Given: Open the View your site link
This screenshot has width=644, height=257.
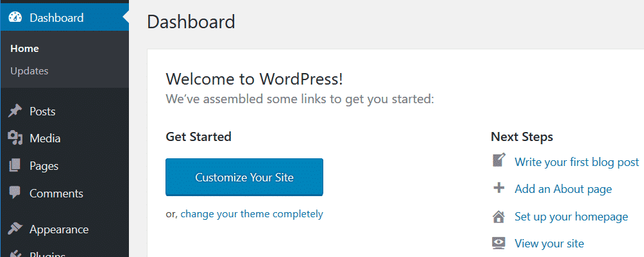Looking at the screenshot, I should tap(549, 244).
